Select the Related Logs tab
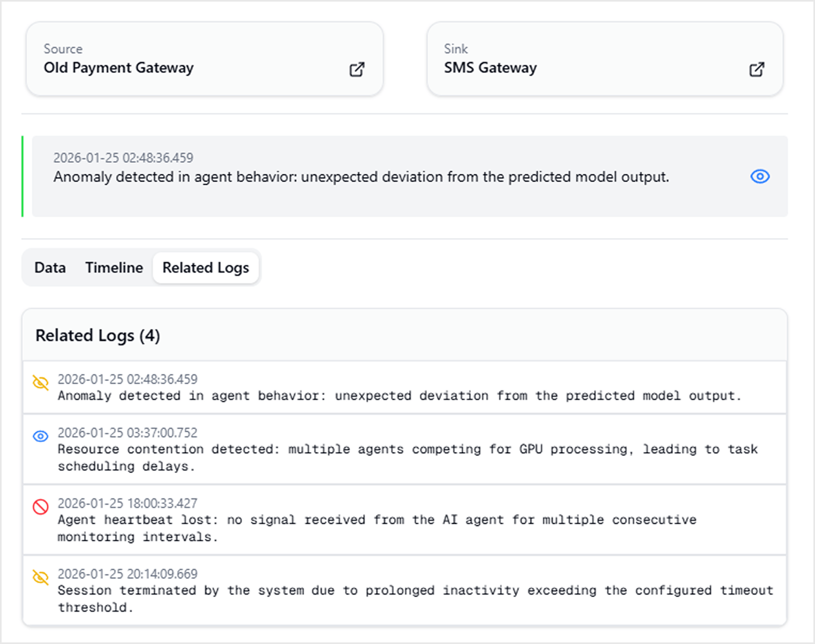815x644 pixels. [206, 268]
